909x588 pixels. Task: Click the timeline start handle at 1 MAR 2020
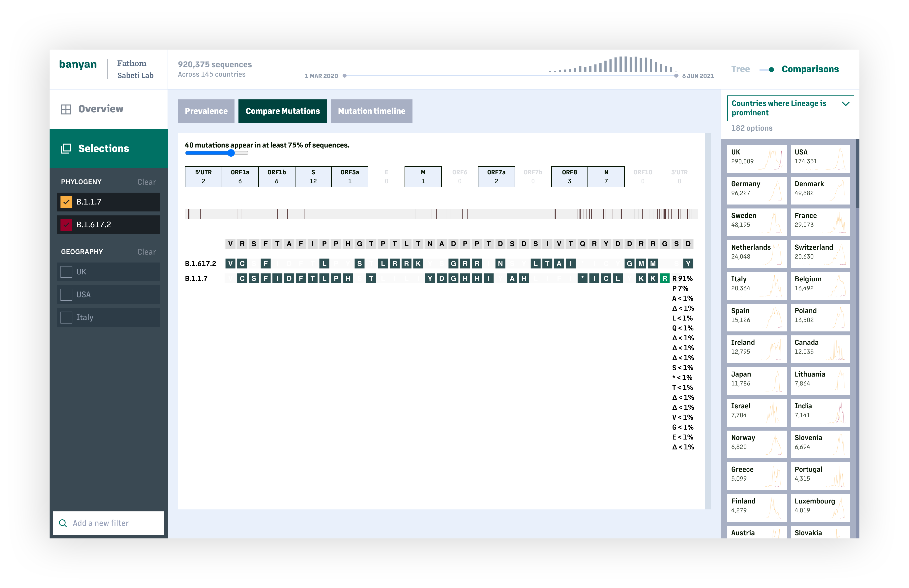344,76
